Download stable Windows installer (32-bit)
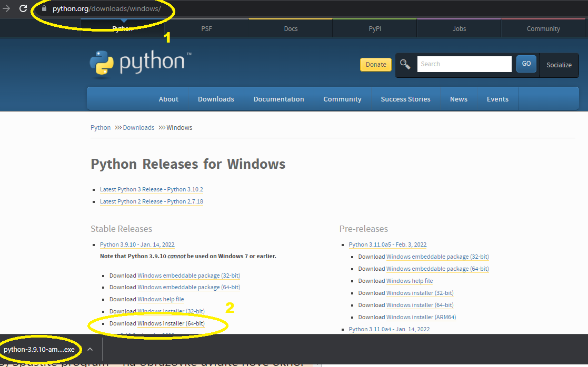The height and width of the screenshot is (367, 588). click(x=171, y=311)
